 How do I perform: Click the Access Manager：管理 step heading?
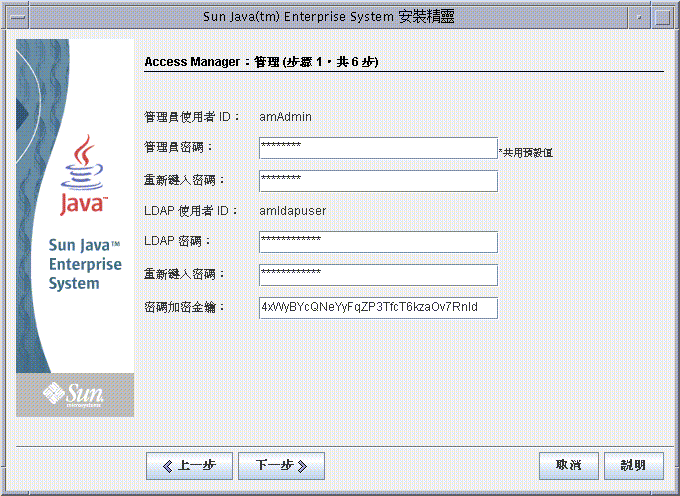click(x=261, y=62)
